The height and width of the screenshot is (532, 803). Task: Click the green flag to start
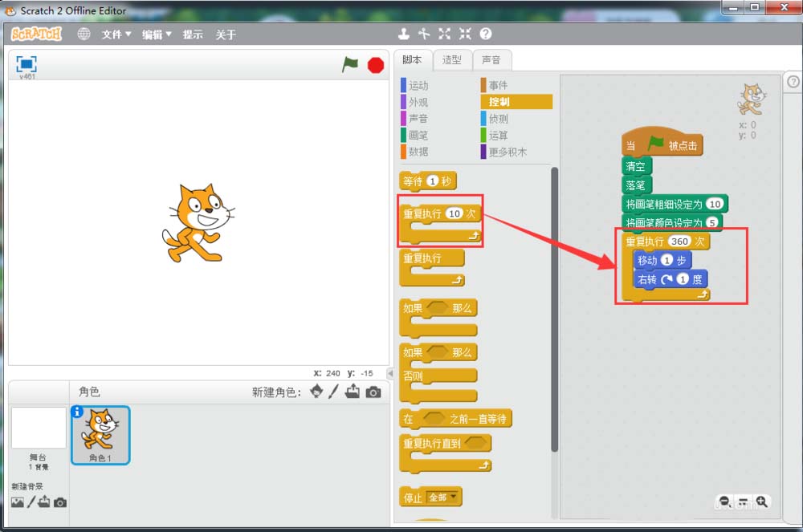350,65
